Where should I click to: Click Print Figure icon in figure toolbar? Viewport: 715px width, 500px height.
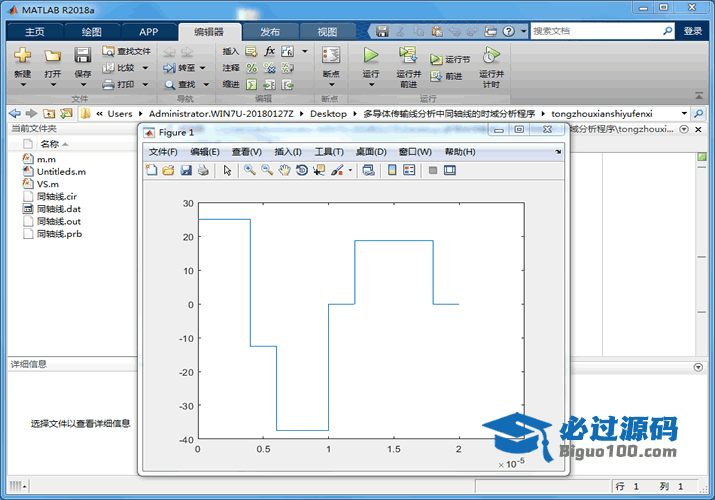click(x=203, y=170)
